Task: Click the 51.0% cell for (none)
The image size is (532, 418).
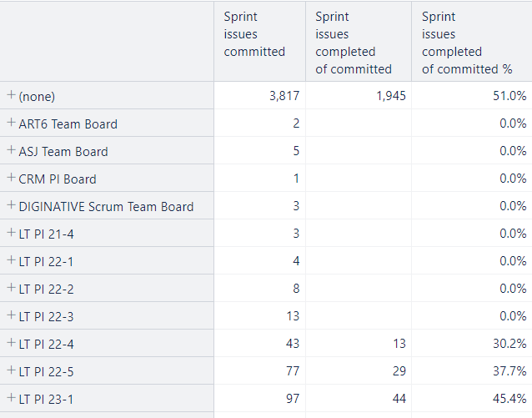Action: (472, 95)
